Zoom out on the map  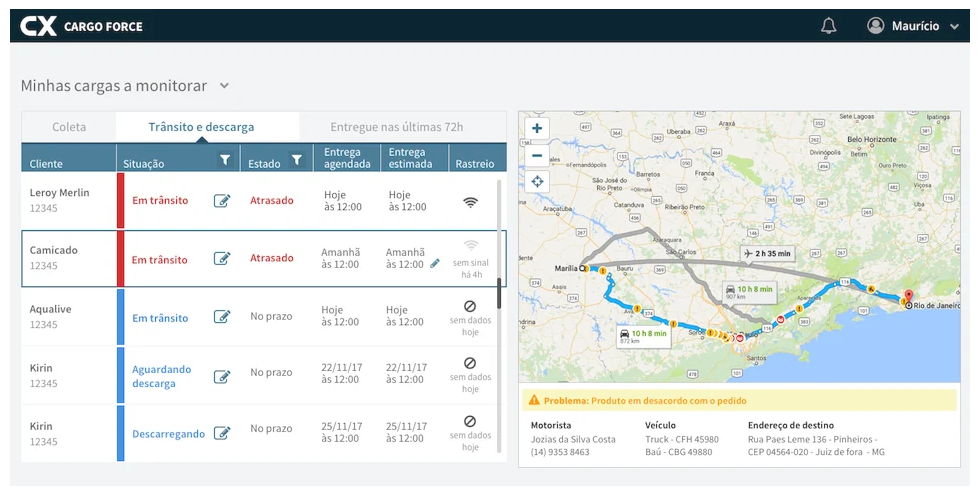(x=537, y=155)
